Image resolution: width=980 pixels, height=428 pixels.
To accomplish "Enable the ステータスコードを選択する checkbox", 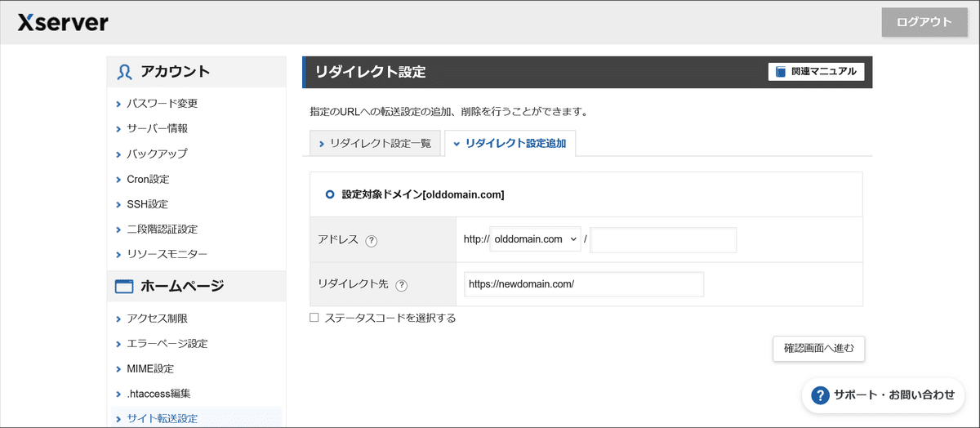I will (x=314, y=318).
